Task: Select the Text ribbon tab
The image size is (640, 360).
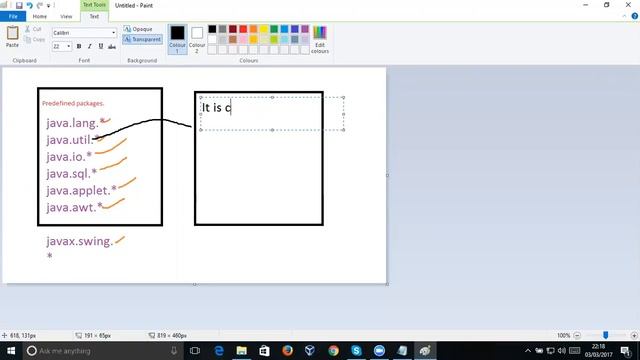Action: point(94,16)
